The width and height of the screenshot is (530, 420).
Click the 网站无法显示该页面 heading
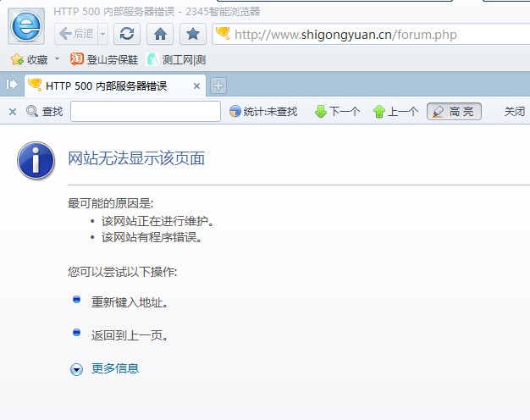click(x=136, y=158)
